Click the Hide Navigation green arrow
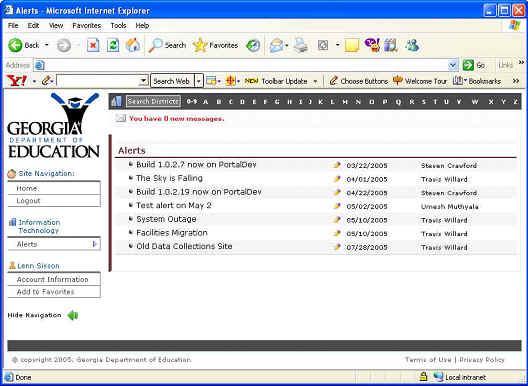 click(73, 315)
